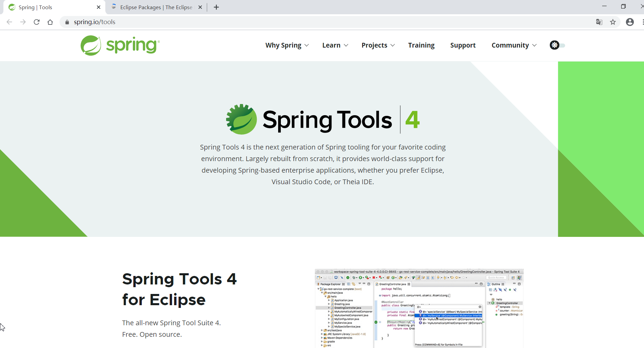Expand the Why Spring dropdown
Screen dimensions: 644x348
287,45
